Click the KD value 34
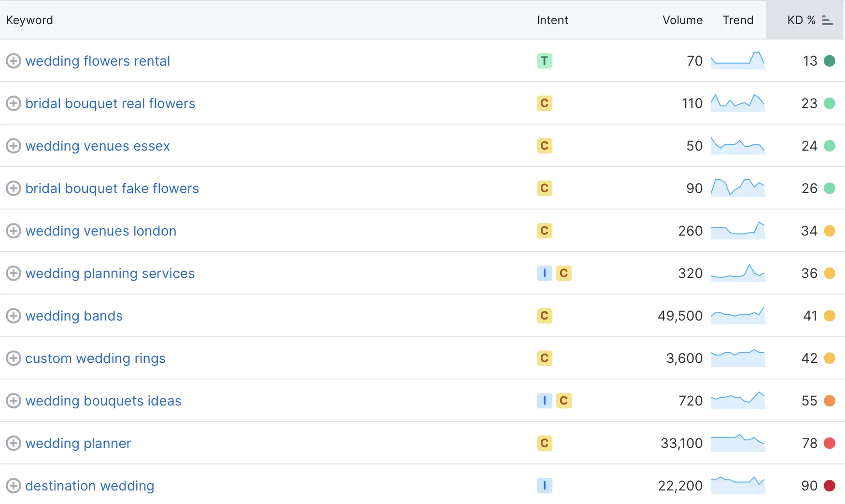The image size is (845, 504). [809, 231]
